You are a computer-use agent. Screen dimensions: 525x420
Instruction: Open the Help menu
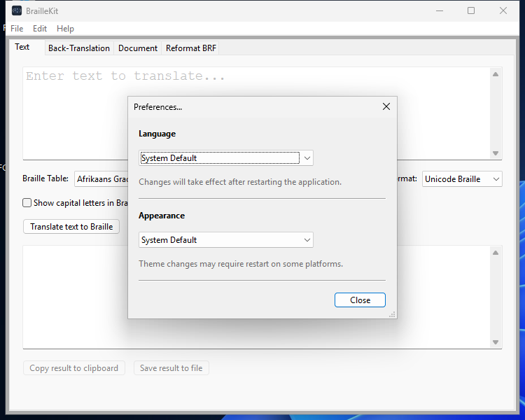point(65,29)
